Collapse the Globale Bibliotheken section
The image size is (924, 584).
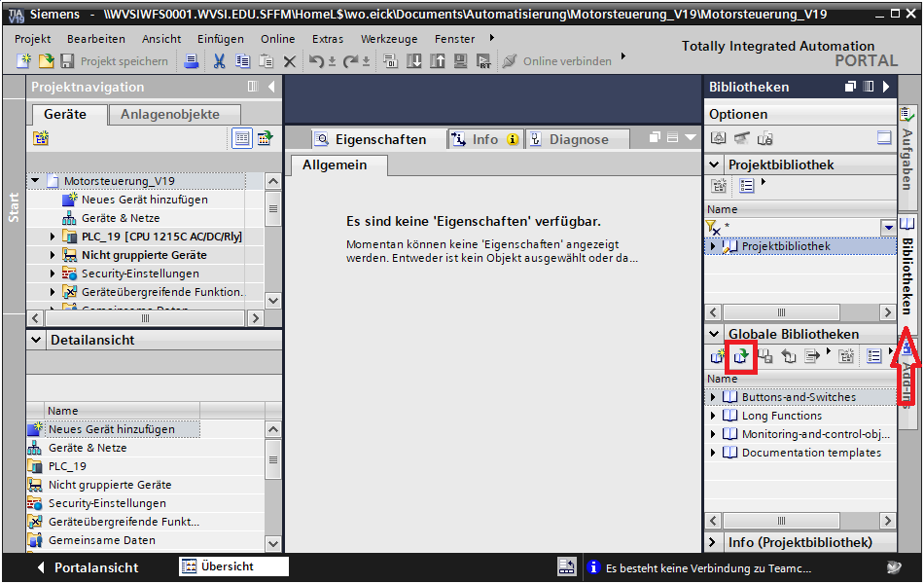714,334
